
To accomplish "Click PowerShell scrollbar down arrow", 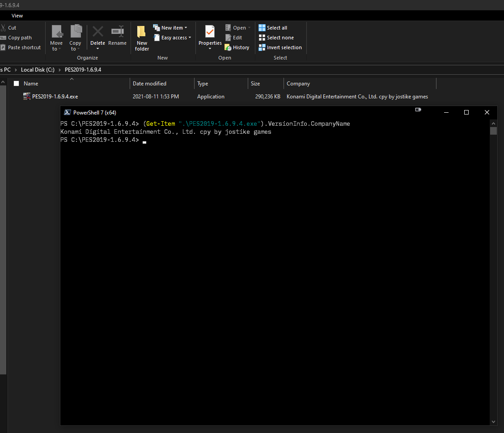I will click(x=493, y=422).
